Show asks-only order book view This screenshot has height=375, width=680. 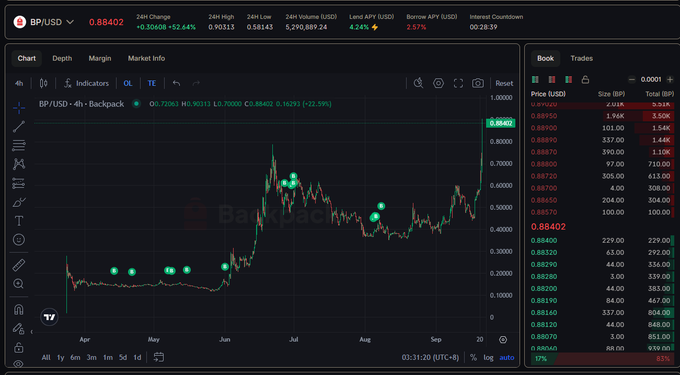[x=552, y=80]
